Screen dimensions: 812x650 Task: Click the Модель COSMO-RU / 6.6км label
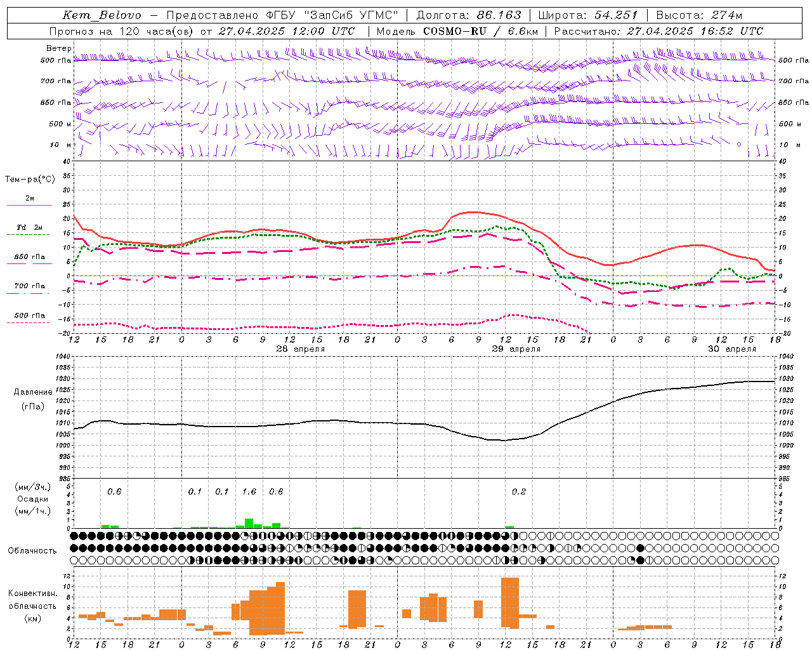457,31
